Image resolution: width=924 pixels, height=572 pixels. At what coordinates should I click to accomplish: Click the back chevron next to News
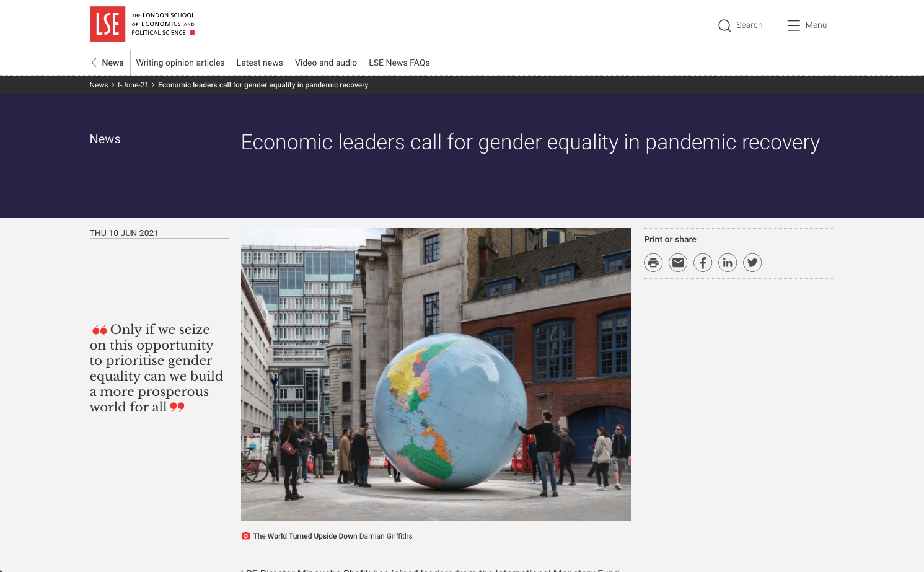coord(94,63)
